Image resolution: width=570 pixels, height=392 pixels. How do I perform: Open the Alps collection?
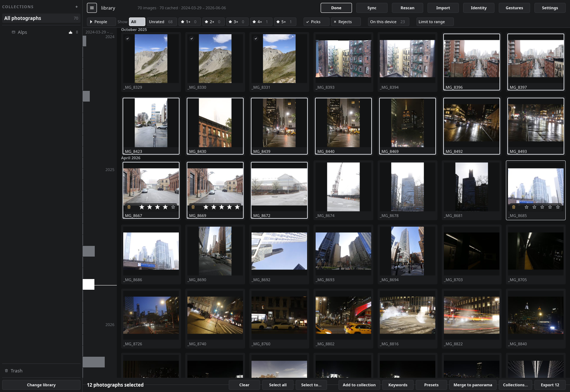click(x=41, y=32)
